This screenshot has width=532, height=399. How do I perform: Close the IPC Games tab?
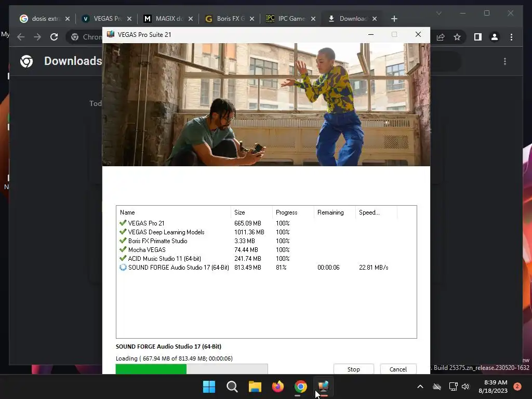[x=313, y=19]
